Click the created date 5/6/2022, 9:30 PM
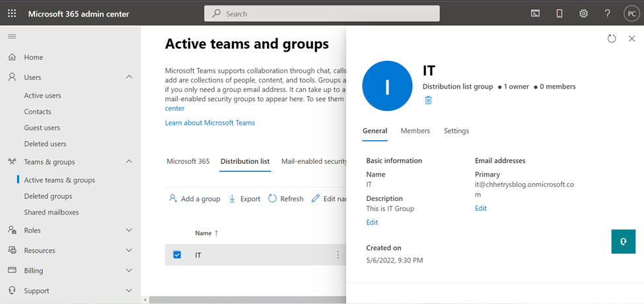This screenshot has height=304, width=644. (395, 260)
